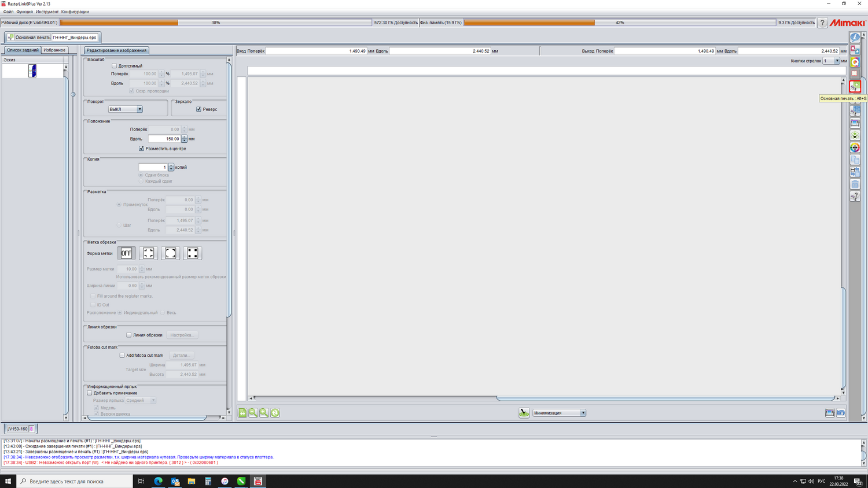Select the highlighted Основная печать sidebar icon

(855, 87)
